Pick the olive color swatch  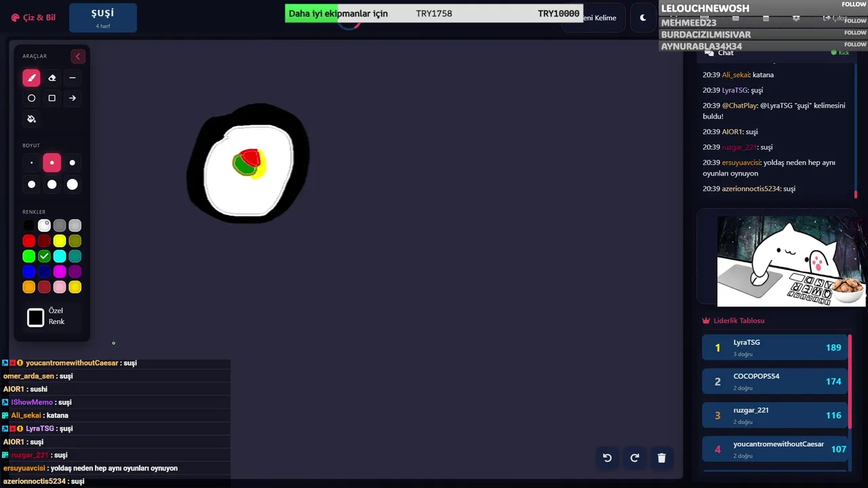75,241
